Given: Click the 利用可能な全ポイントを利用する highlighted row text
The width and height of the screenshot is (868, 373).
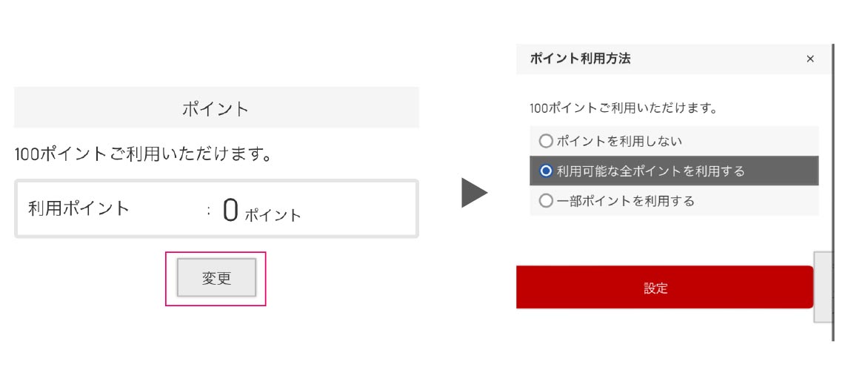Looking at the screenshot, I should (x=650, y=171).
